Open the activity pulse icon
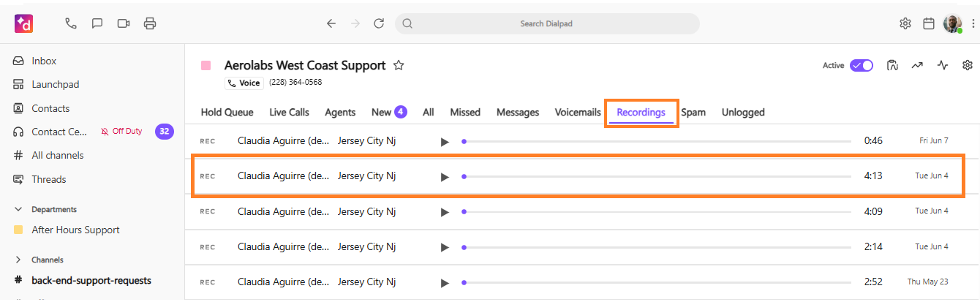The height and width of the screenshot is (302, 980). coord(943,65)
